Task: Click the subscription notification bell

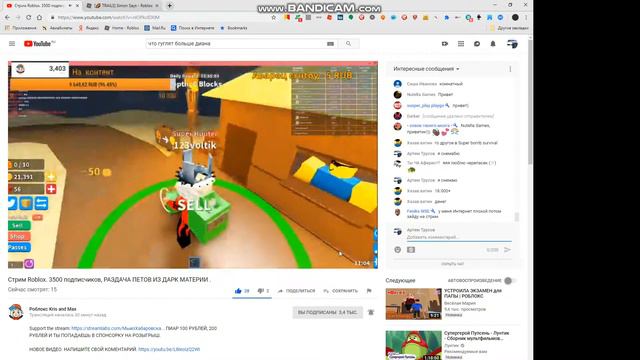Action: click(371, 312)
